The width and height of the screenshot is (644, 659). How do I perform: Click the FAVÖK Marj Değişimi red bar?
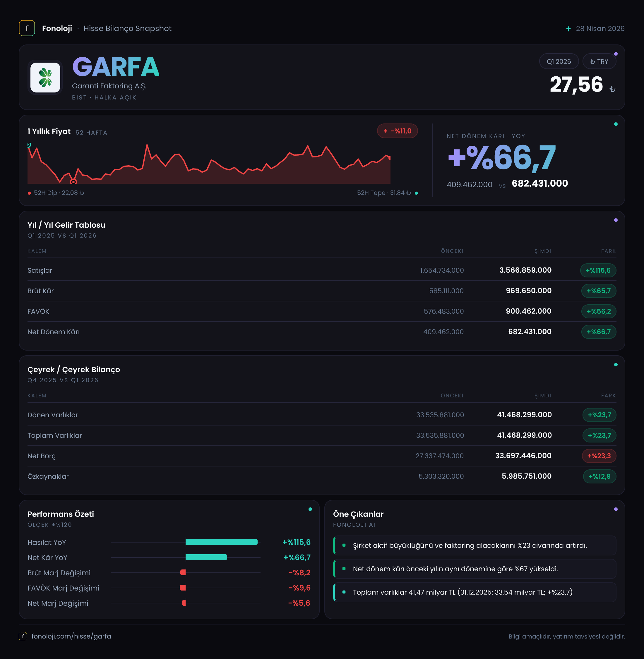pos(183,588)
